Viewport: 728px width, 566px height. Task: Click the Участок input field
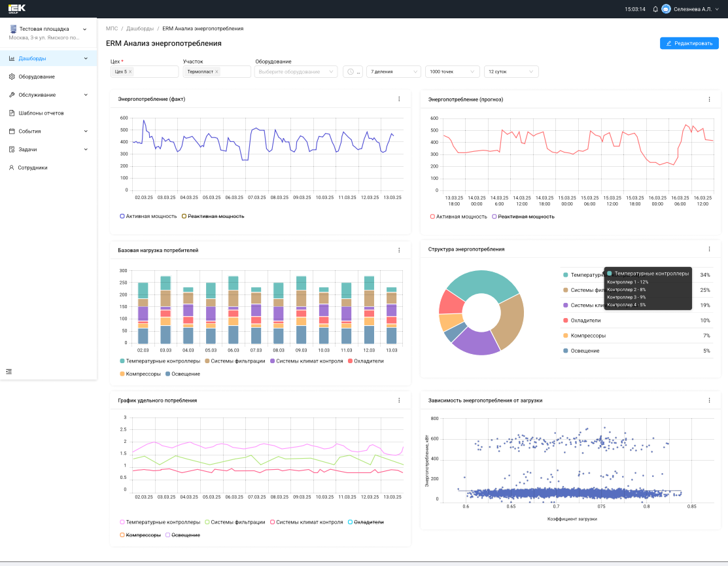[x=217, y=71]
